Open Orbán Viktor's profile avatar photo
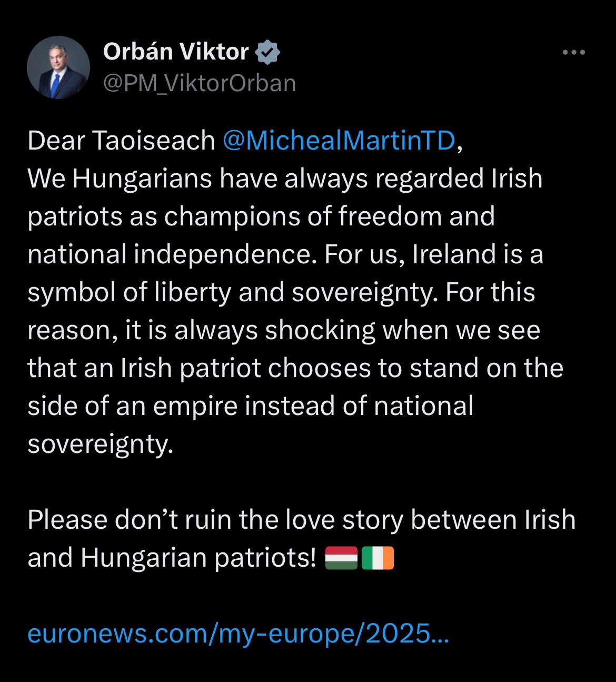 [58, 67]
